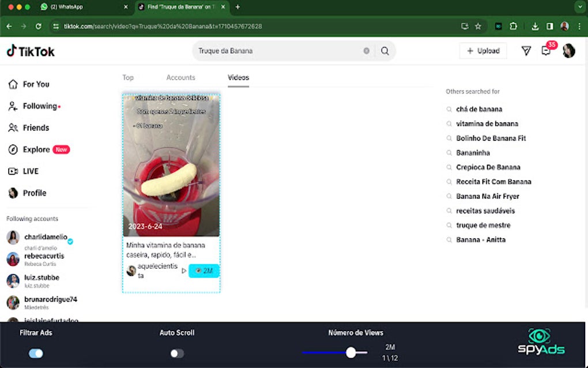Switch to the Accounts results tab
The height and width of the screenshot is (368, 588).
(x=181, y=77)
